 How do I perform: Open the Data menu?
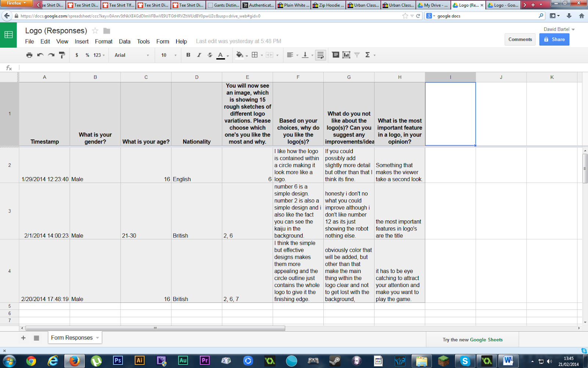coord(125,42)
